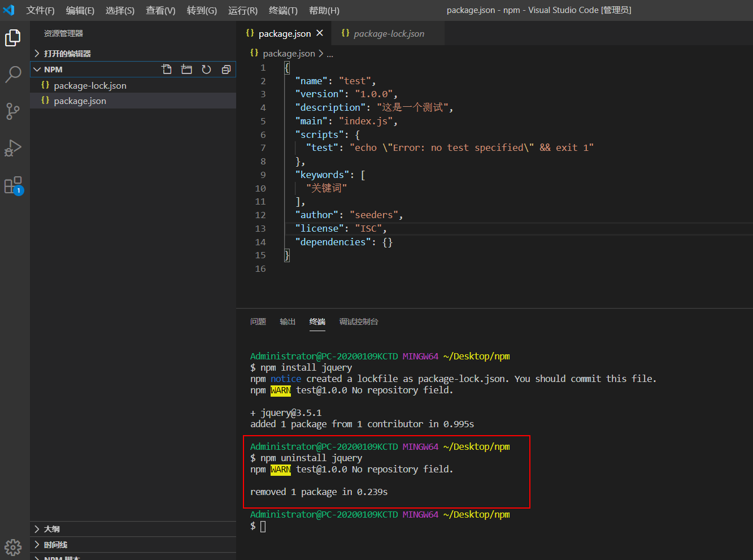Close the package.json editor tab
753x560 pixels.
pos(320,33)
